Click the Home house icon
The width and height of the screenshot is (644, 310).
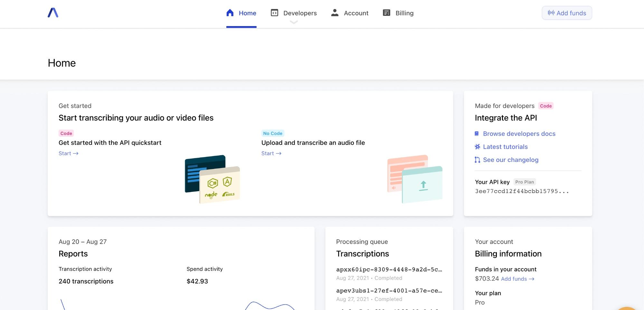230,13
